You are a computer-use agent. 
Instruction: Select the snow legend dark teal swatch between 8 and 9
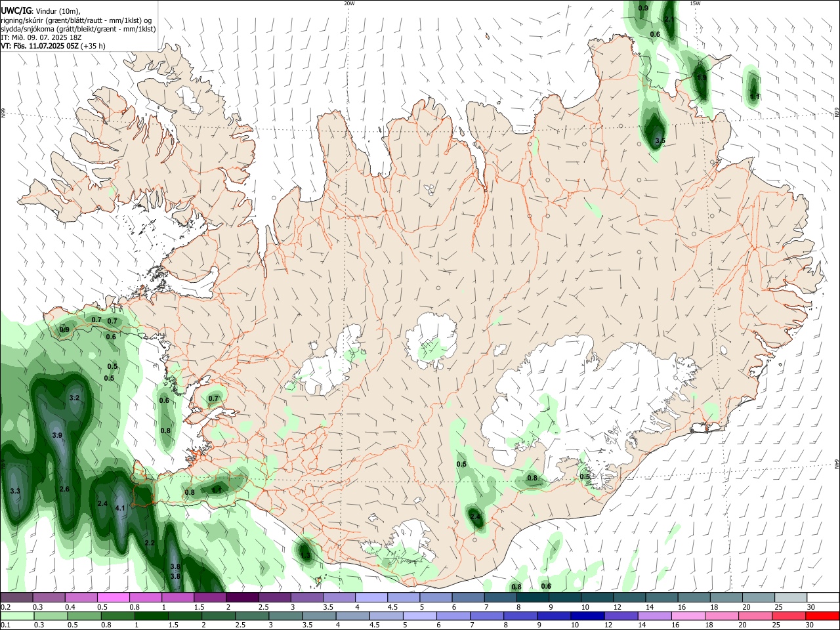click(532, 597)
